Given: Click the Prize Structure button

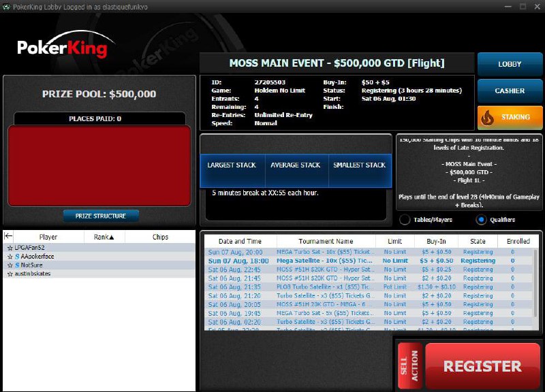Looking at the screenshot, I should click(x=101, y=216).
